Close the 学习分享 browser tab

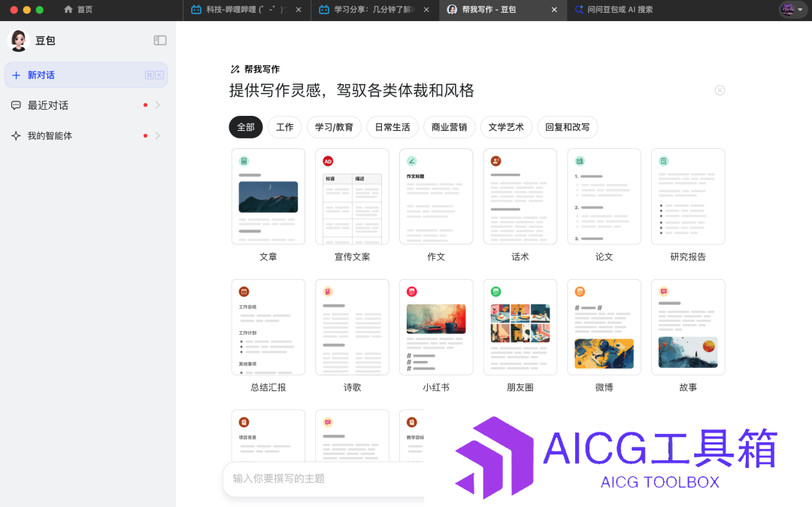point(427,9)
